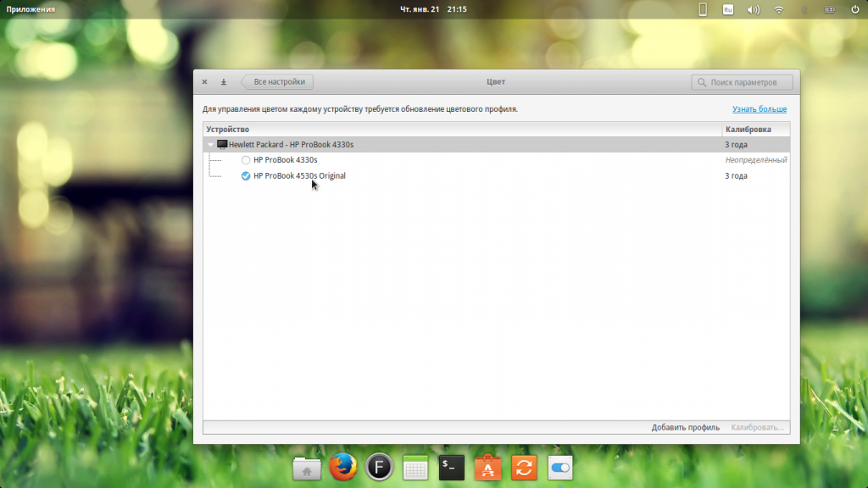868x488 pixels.
Task: Open the software center in dock
Action: pos(487,468)
